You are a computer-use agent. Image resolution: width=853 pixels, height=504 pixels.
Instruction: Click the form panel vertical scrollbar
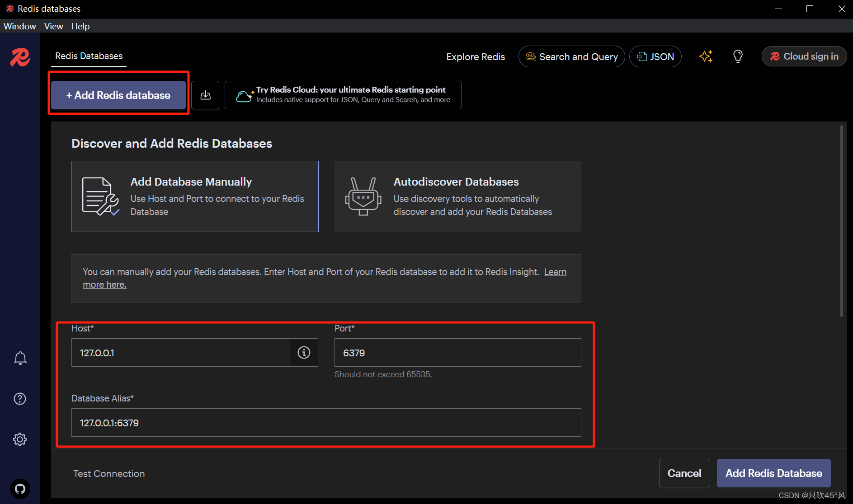tap(842, 221)
